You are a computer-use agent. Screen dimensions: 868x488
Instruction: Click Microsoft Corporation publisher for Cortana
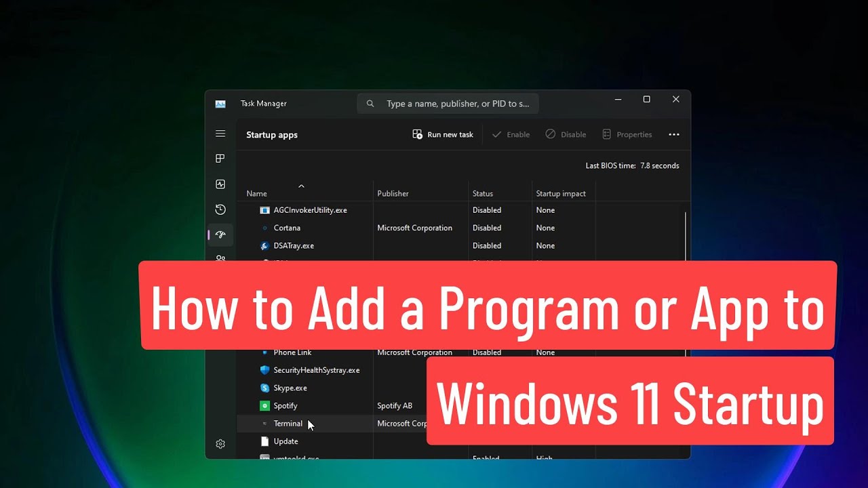click(414, 228)
